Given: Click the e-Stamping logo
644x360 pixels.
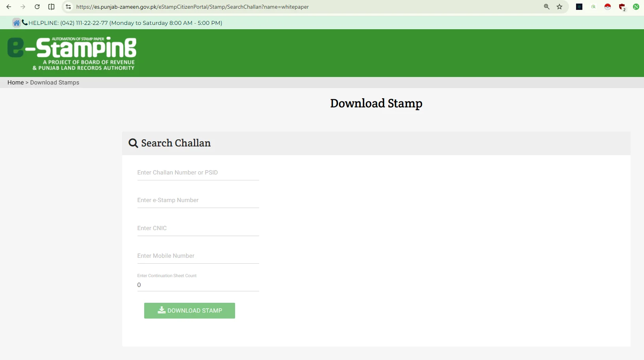Looking at the screenshot, I should pyautogui.click(x=72, y=53).
